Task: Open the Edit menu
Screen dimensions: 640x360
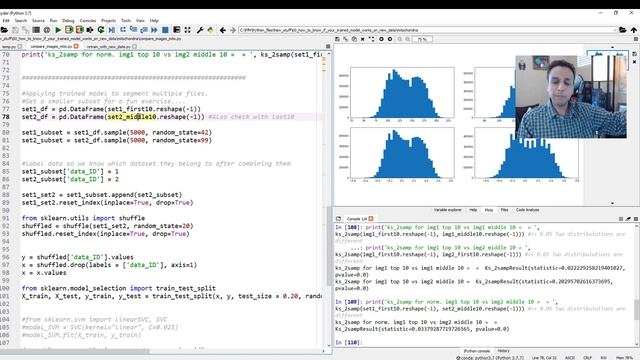Action: pos(6,20)
